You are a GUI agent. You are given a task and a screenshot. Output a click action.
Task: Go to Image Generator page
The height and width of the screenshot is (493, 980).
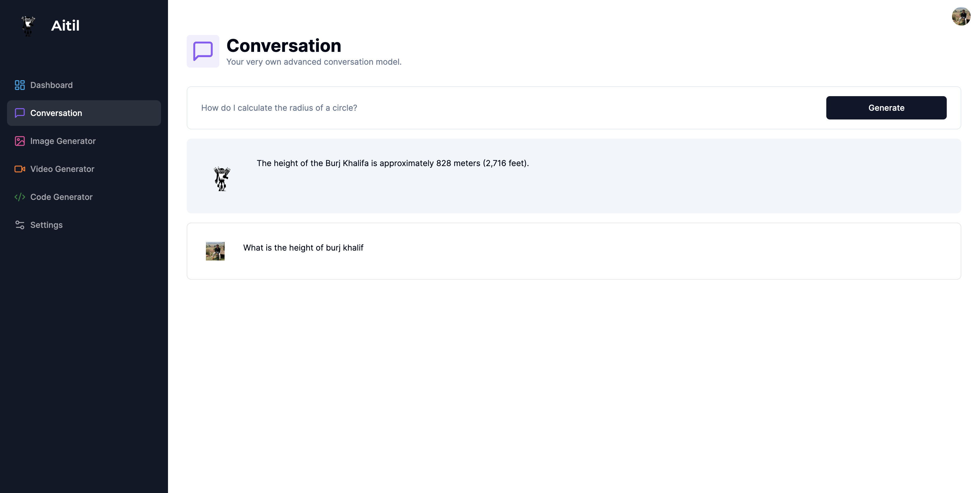[63, 141]
